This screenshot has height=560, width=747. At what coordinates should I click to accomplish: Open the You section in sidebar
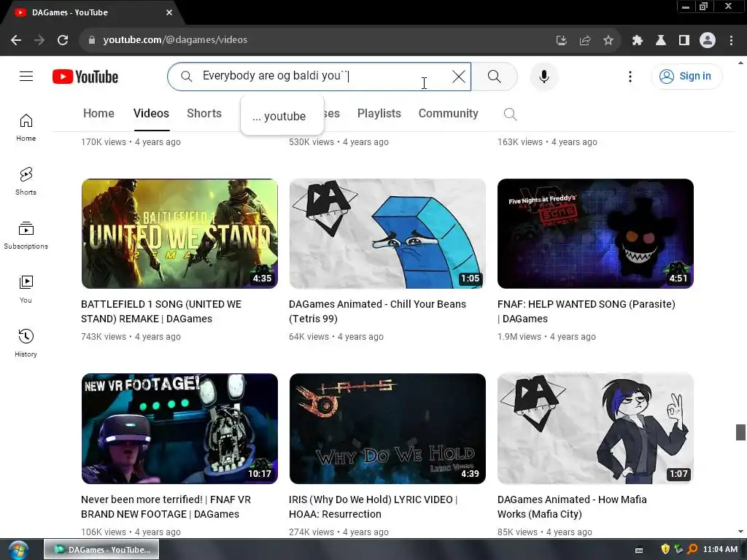pos(26,289)
